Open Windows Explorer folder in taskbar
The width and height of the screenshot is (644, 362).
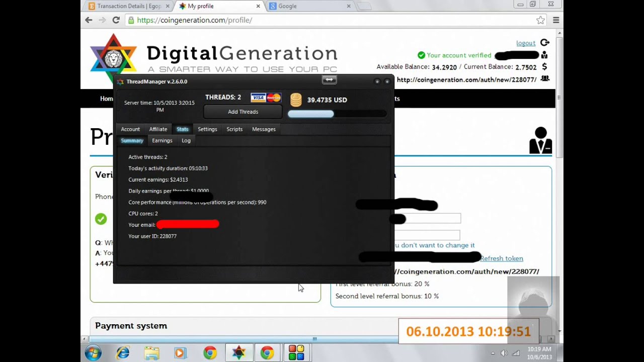[x=151, y=353]
